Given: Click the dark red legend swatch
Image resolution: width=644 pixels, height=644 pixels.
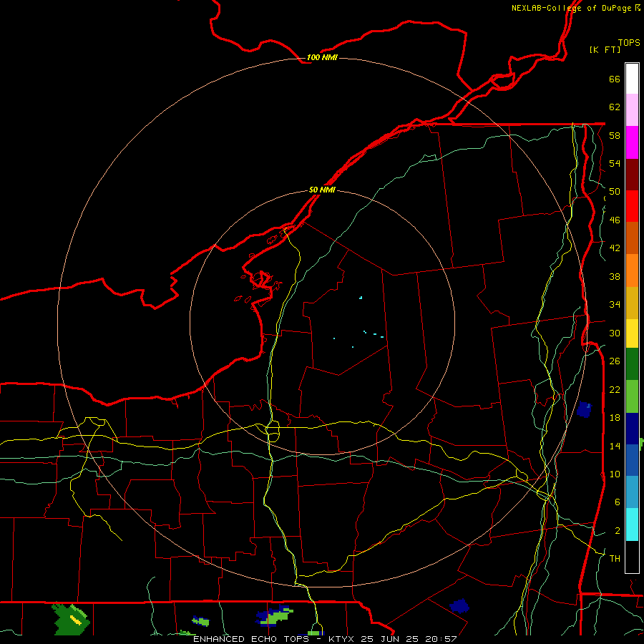Looking at the screenshot, I should coord(632,174).
